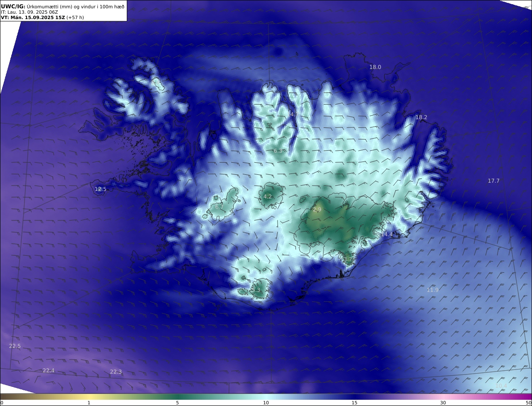Click the 18.0 value north of Iceland
Viewport: 532px width, 406px height.
(375, 67)
